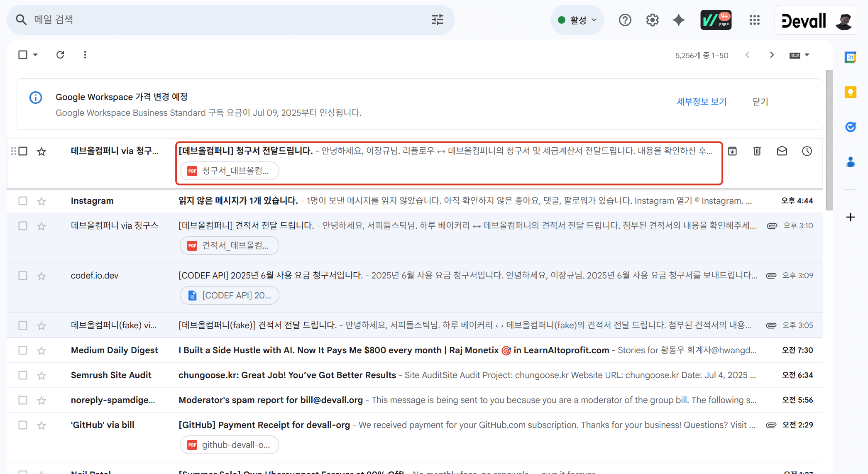Click the Gemini sparkle icon
Image resolution: width=868 pixels, height=474 pixels.
[679, 20]
